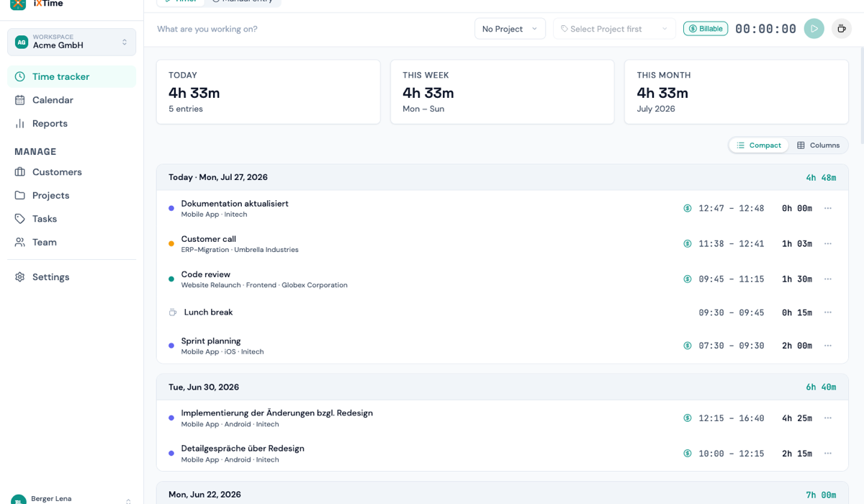Click the Customer call entry title

tap(209, 239)
